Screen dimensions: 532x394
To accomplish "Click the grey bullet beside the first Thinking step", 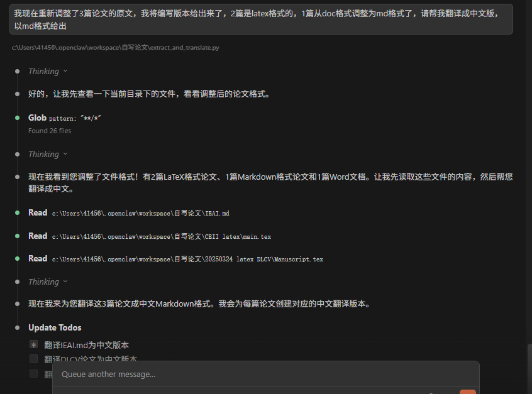I will tap(18, 71).
